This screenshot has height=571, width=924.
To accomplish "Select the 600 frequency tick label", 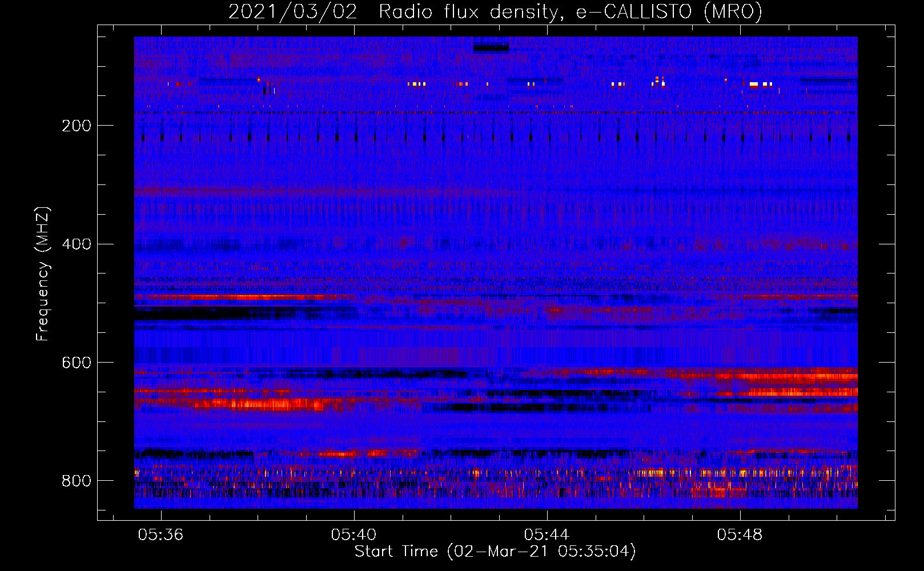I will pyautogui.click(x=77, y=363).
